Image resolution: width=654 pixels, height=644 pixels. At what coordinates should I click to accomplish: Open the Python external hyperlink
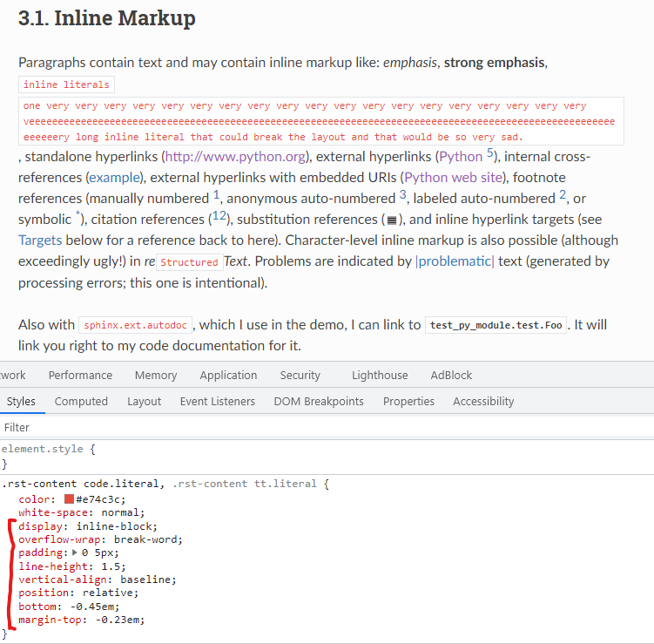(x=461, y=157)
